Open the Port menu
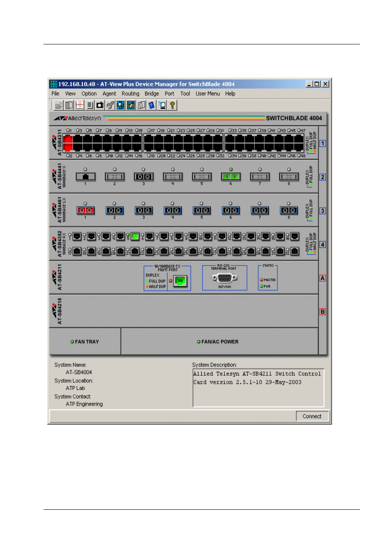This screenshot has height=555, width=392. [170, 94]
